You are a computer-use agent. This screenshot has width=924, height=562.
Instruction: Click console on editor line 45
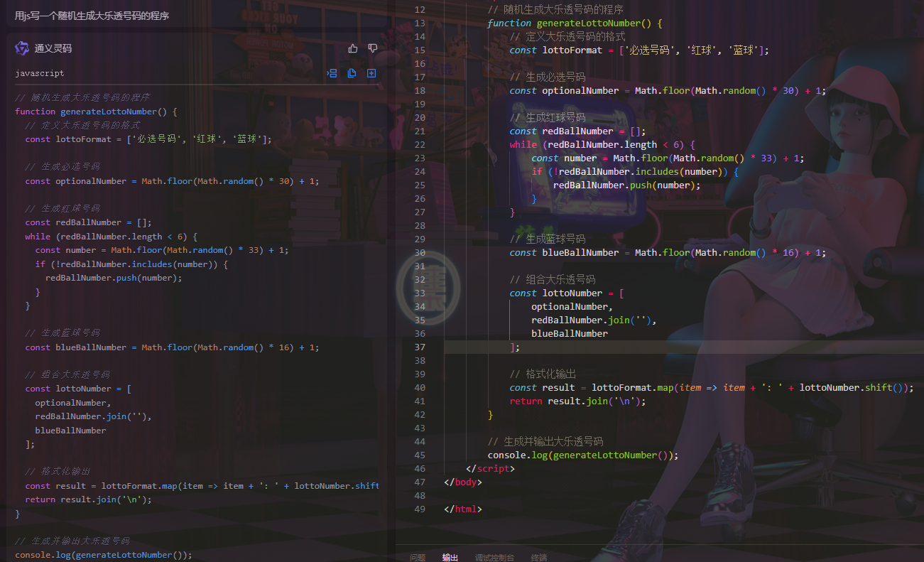point(507,455)
